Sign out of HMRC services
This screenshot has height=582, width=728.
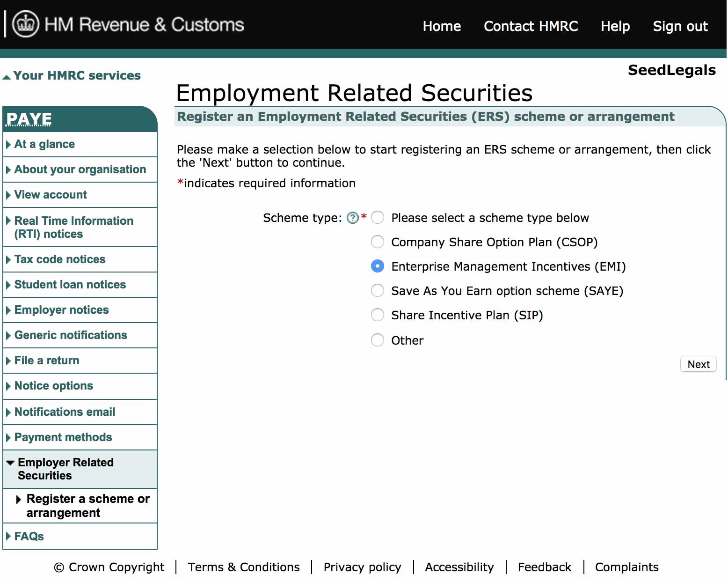[x=680, y=26]
